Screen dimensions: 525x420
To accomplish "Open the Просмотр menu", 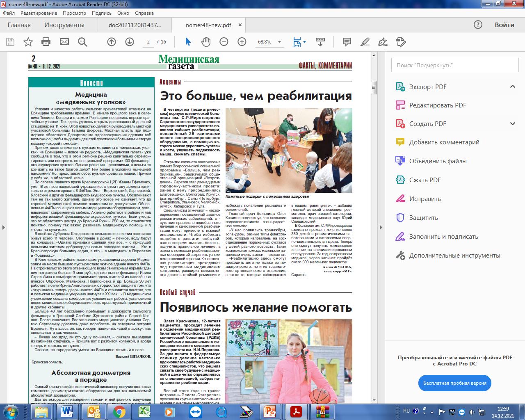I will [75, 13].
